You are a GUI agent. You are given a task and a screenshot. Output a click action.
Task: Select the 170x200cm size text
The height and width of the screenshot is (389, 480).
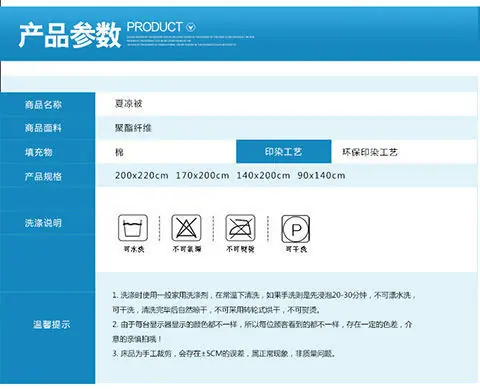(x=203, y=175)
